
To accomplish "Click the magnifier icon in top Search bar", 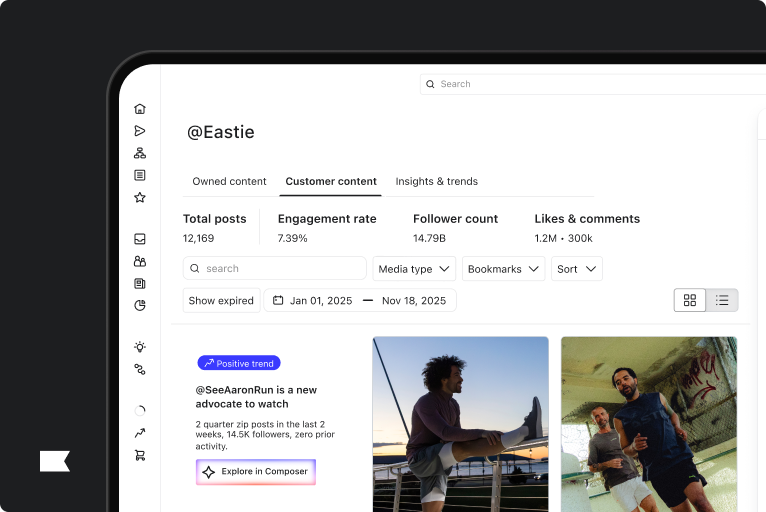I will (430, 84).
